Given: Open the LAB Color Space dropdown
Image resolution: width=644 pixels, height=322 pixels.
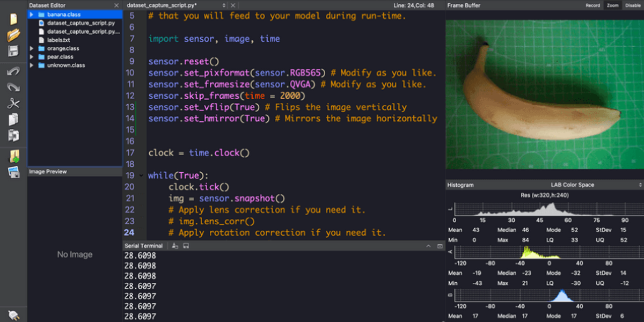Looking at the screenshot, I should tap(596, 185).
